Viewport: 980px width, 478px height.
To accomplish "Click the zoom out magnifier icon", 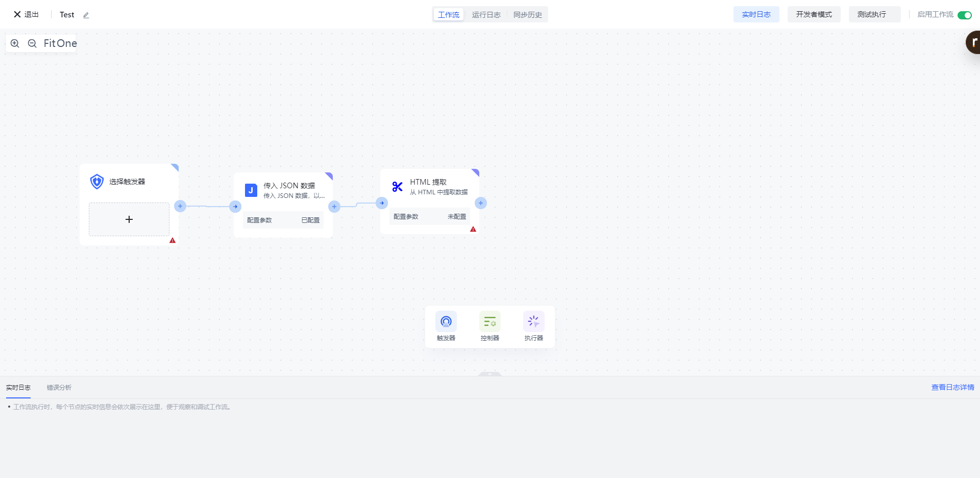I will 32,43.
